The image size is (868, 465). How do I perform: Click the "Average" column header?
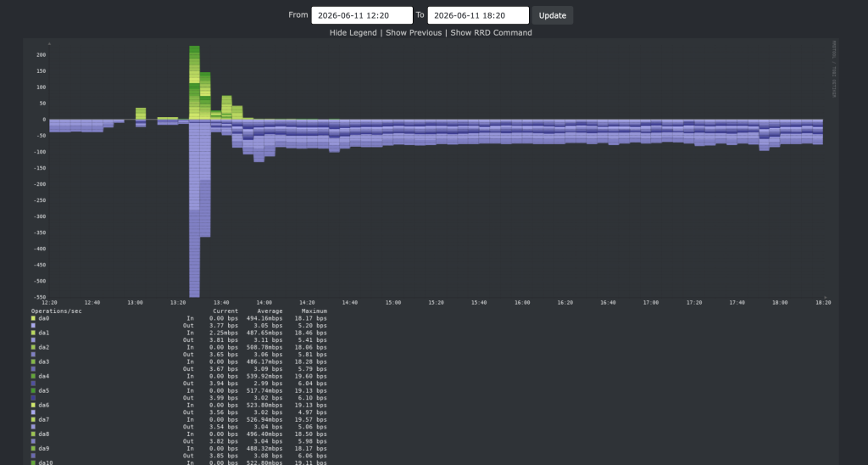point(270,311)
